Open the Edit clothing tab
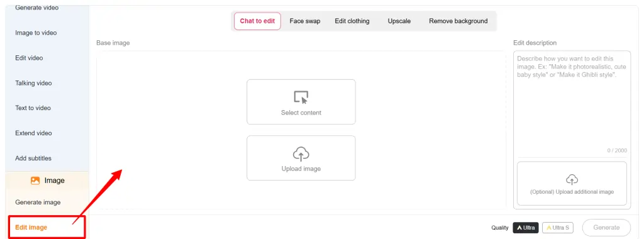This screenshot has height=239, width=644. [352, 21]
